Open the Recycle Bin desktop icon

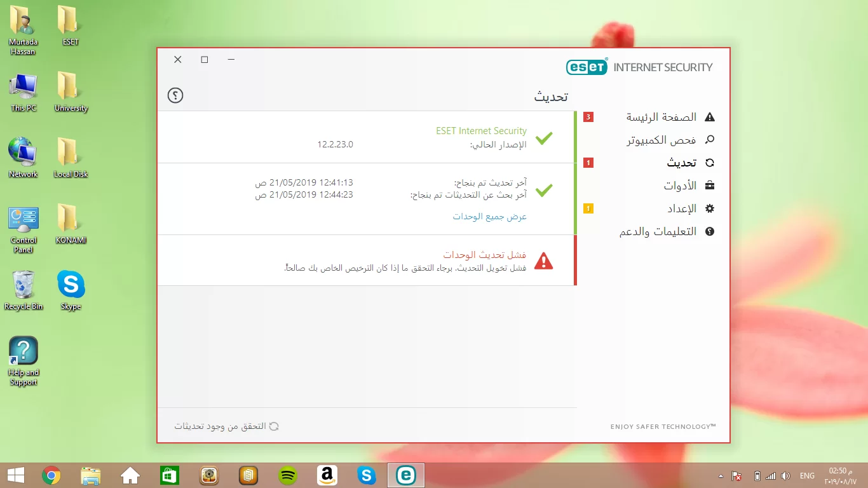24,290
